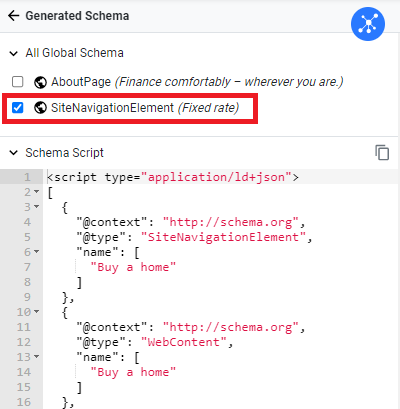Click line 1 script tag in editor
Screen dimensions: 400x409
pyautogui.click(x=173, y=177)
